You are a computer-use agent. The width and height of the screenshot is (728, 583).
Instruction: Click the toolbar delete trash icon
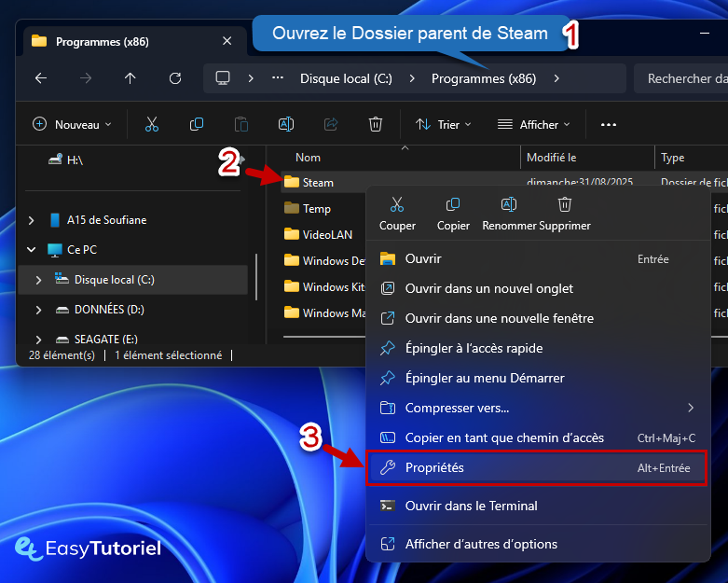pos(376,124)
